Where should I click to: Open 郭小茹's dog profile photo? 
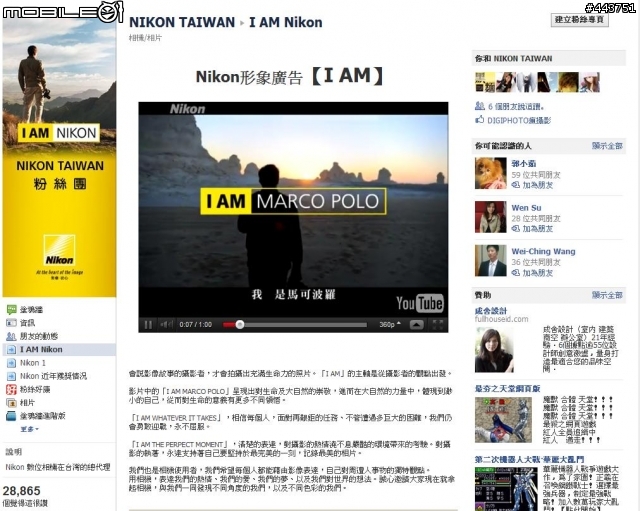[x=491, y=173]
